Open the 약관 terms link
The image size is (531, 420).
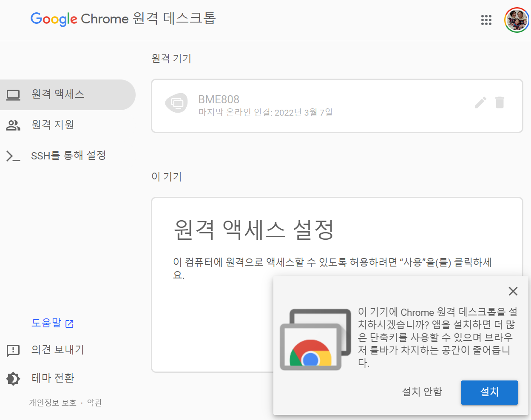coord(94,403)
